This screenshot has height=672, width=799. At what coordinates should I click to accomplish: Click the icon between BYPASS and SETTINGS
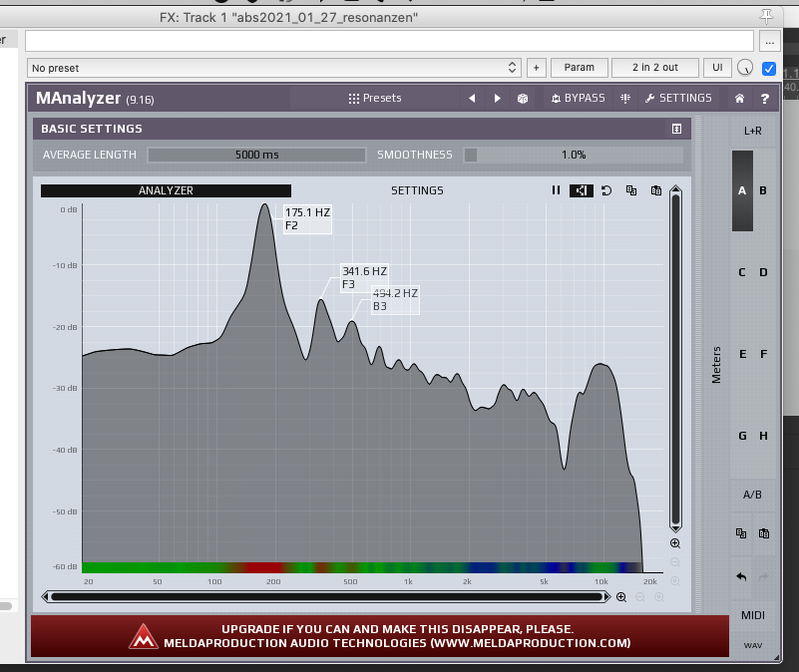[625, 99]
